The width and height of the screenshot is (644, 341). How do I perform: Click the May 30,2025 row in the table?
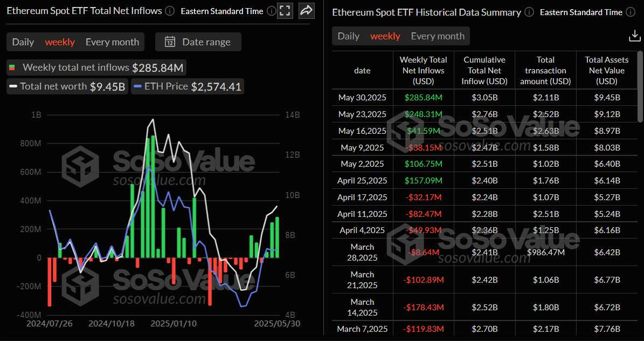(362, 97)
